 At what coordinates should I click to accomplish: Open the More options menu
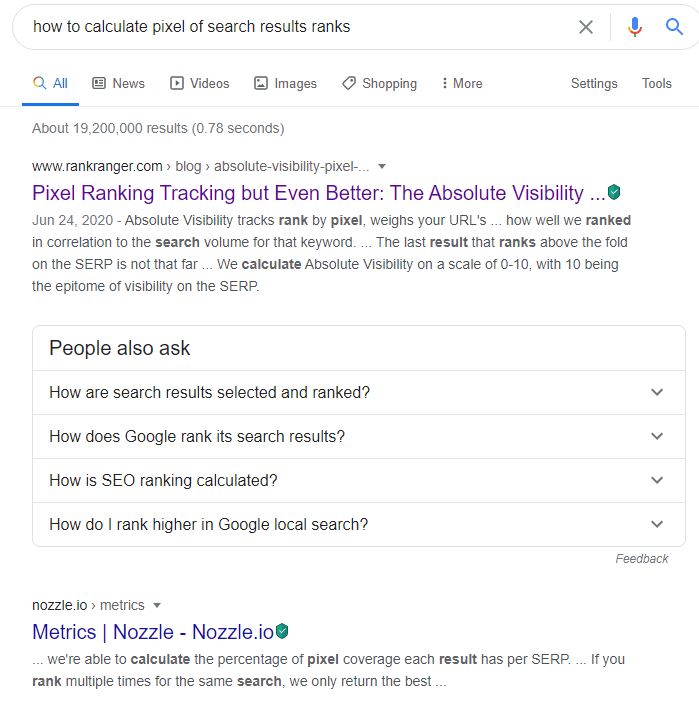pyautogui.click(x=461, y=84)
